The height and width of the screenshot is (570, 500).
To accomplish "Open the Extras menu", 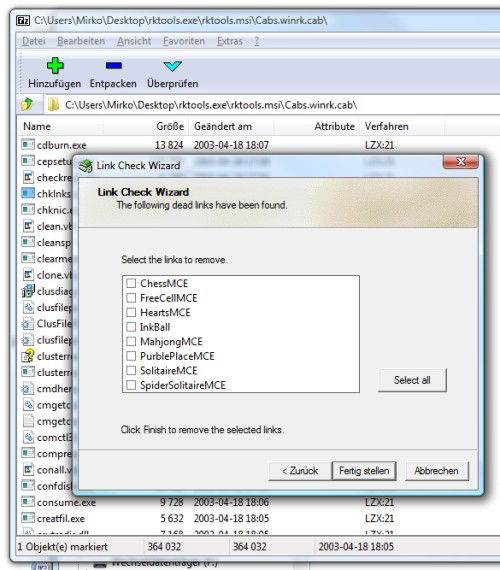I will click(x=229, y=41).
